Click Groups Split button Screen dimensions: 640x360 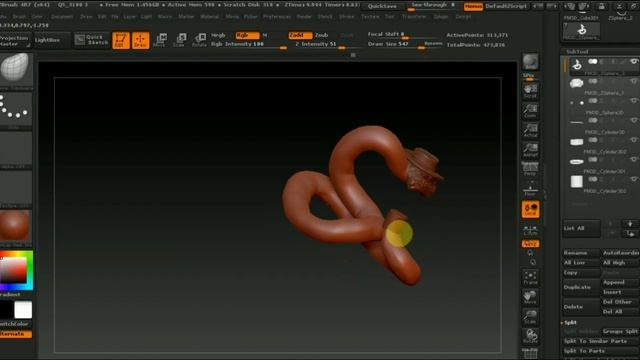620,331
